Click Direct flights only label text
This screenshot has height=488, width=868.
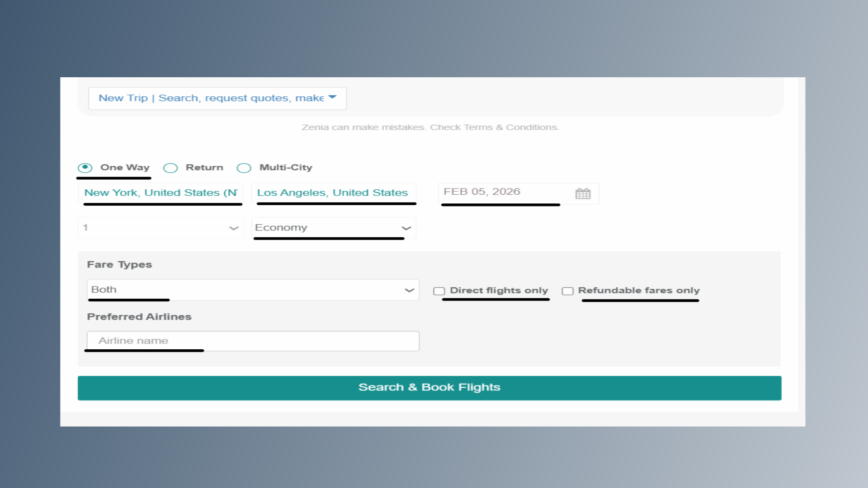pos(499,291)
